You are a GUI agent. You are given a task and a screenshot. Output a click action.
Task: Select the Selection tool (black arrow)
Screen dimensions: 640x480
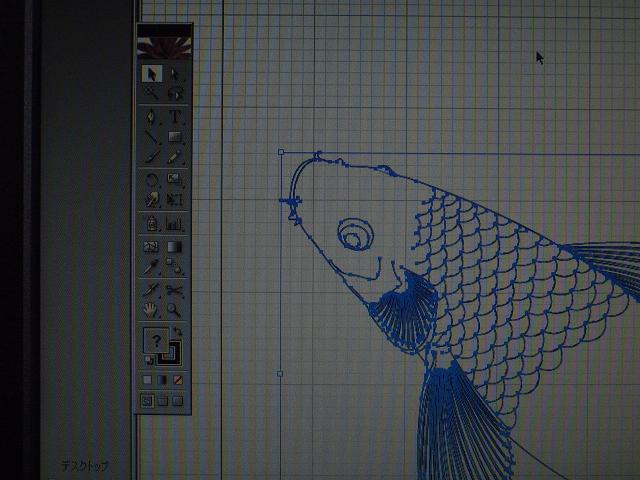click(x=152, y=74)
